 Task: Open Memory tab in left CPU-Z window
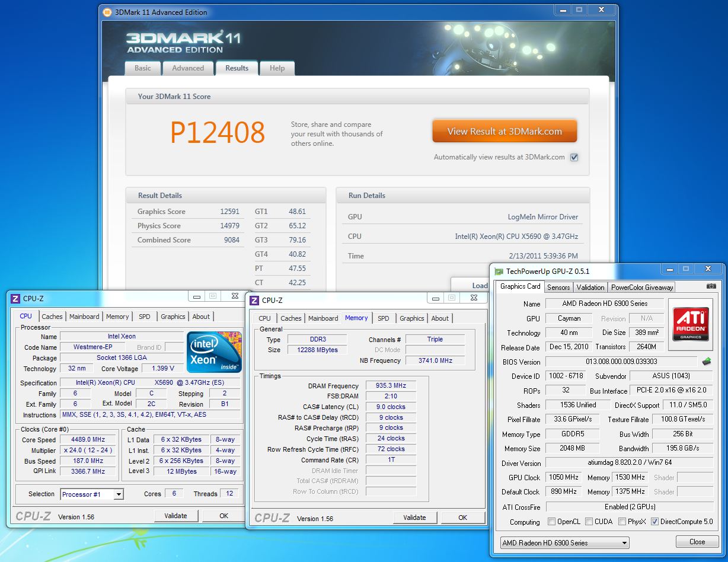(x=117, y=317)
